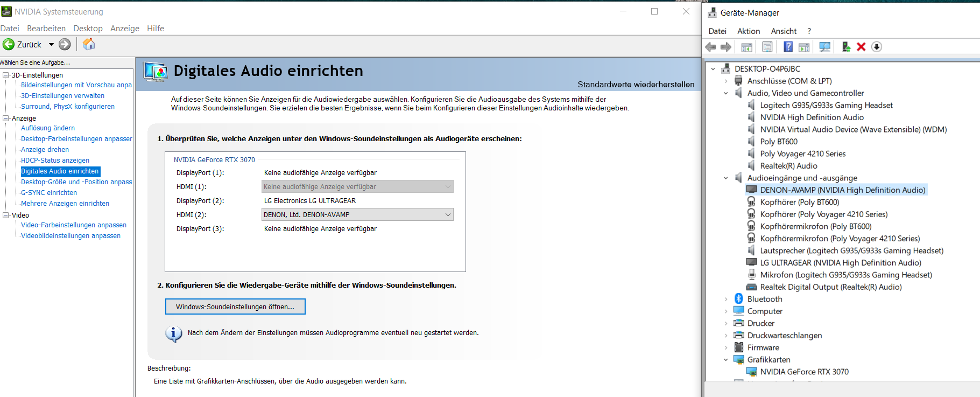This screenshot has height=397, width=980.
Task: Click Standardwerte wiederherstellen link
Action: tap(636, 85)
